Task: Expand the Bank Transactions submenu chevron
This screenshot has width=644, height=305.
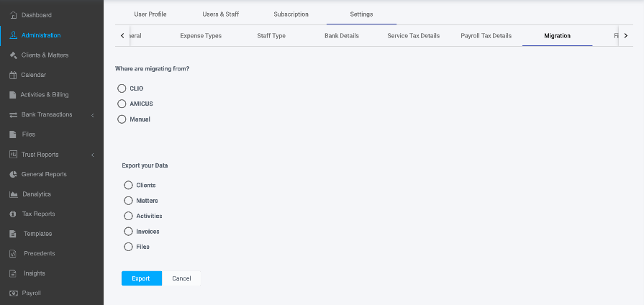Action: [x=93, y=115]
